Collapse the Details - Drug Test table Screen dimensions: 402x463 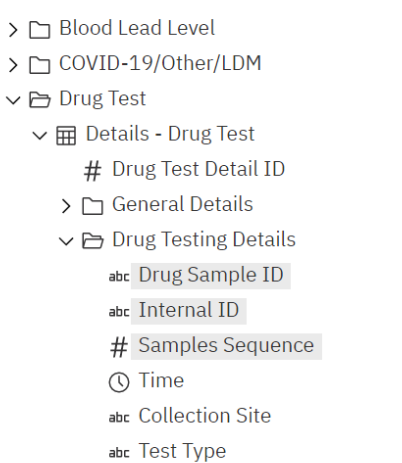(x=40, y=136)
